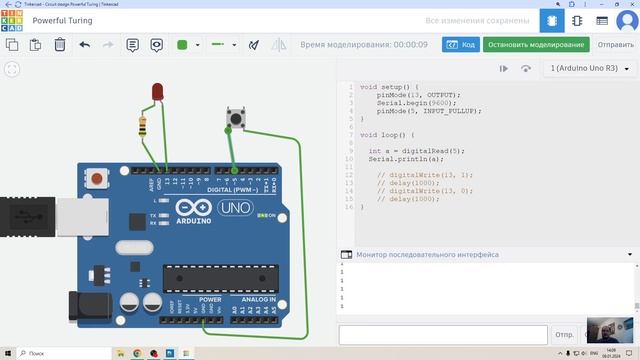
Task: Select the red LED component
Action: point(158,91)
